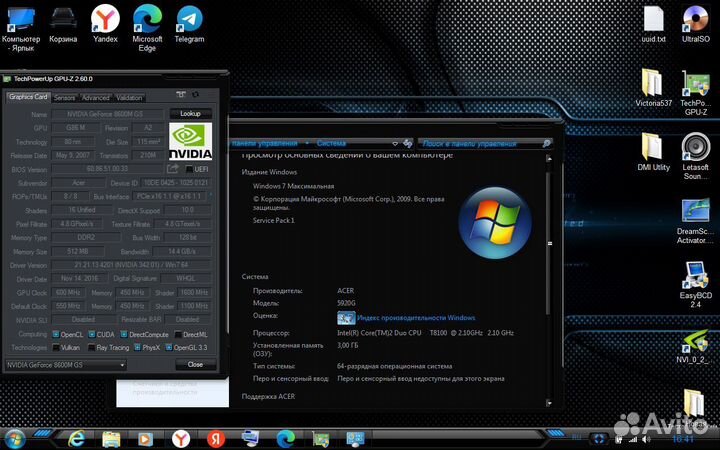The width and height of the screenshot is (720, 450).
Task: Toggle the OpenCL checkbox
Action: pos(56,334)
